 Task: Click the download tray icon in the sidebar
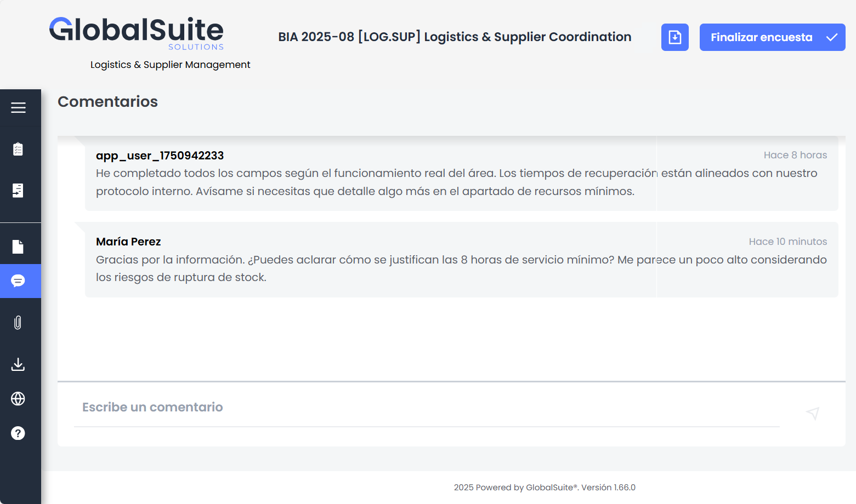click(18, 364)
